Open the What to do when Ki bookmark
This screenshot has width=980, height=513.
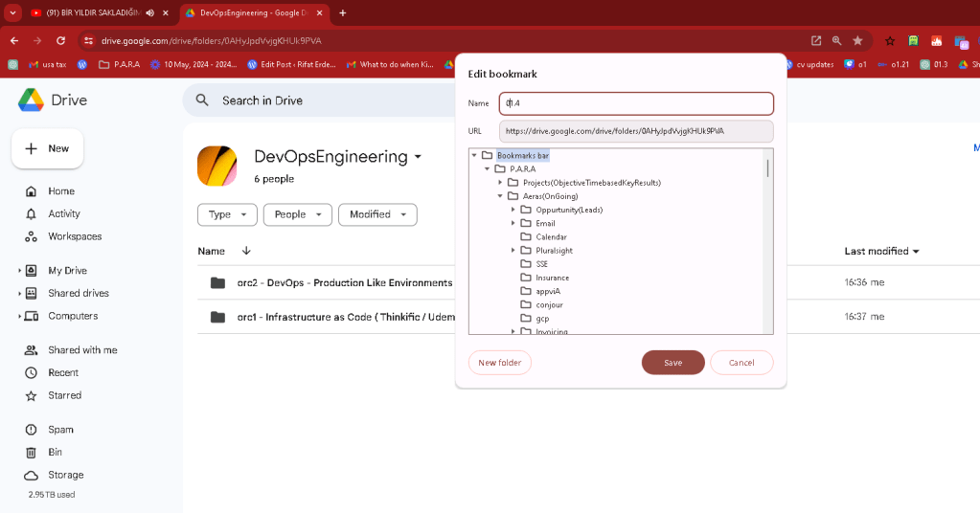[x=390, y=64]
